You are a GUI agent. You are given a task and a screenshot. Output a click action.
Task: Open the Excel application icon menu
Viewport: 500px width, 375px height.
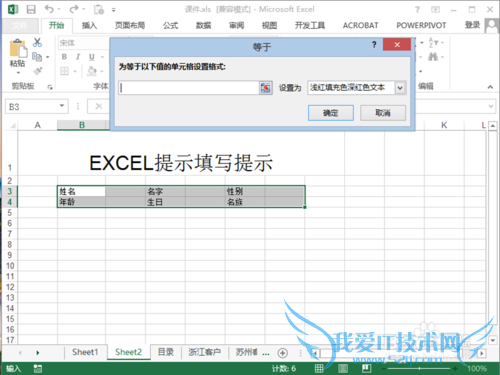pos(13,9)
